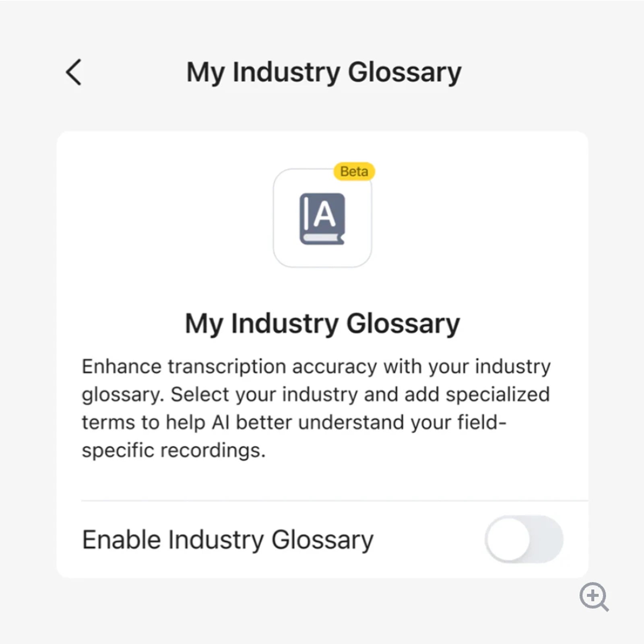Click the white knob of the glossary switch
The height and width of the screenshot is (644, 644).
tap(508, 539)
